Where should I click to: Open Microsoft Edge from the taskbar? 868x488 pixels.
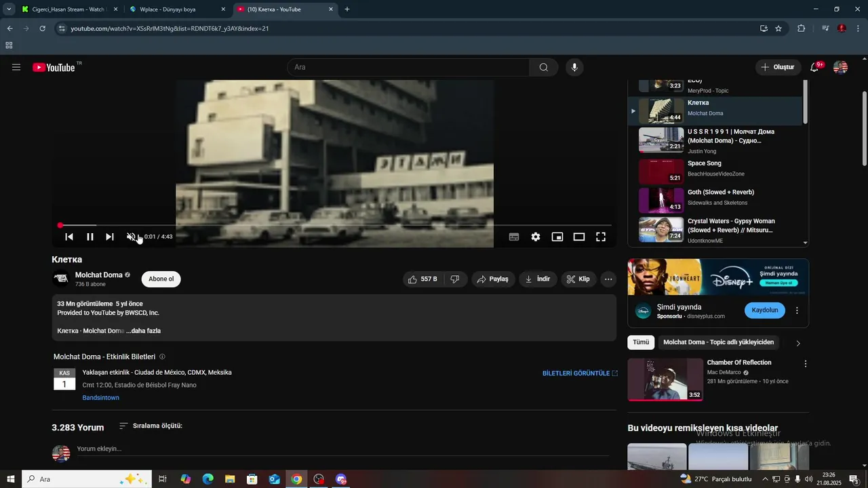point(208,479)
